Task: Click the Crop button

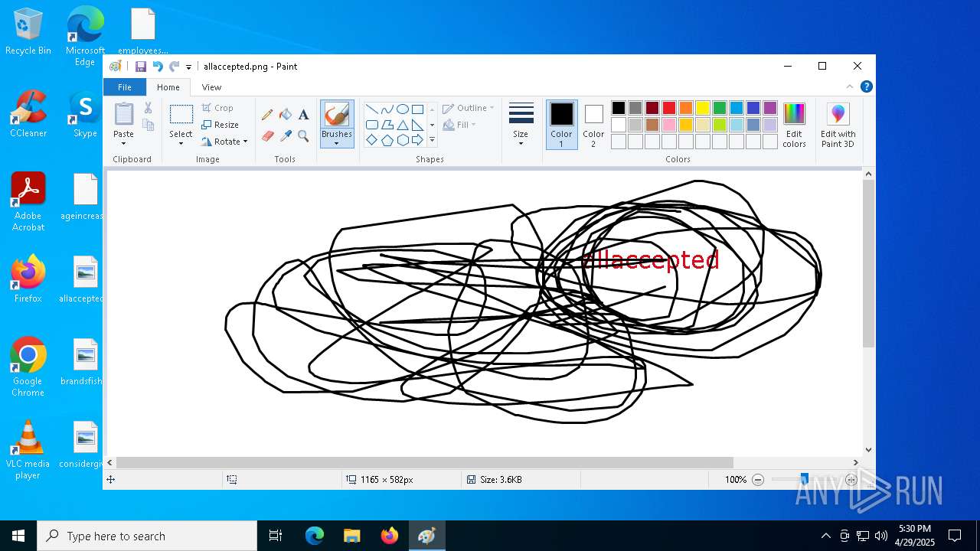Action: click(x=217, y=108)
